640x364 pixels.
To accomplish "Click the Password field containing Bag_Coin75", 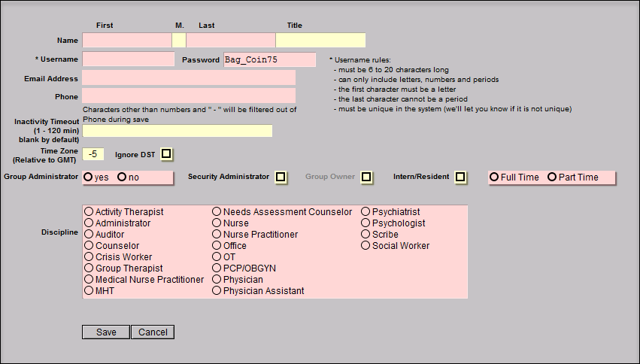I will point(268,60).
